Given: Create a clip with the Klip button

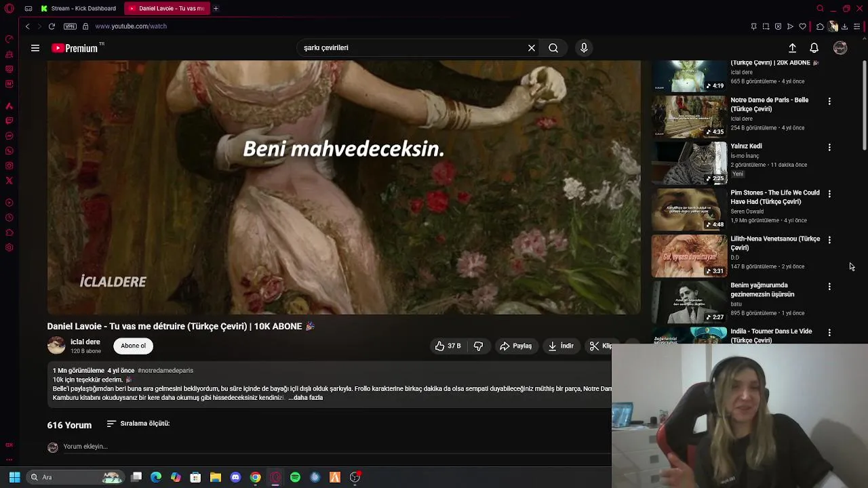Looking at the screenshot, I should [600, 346].
